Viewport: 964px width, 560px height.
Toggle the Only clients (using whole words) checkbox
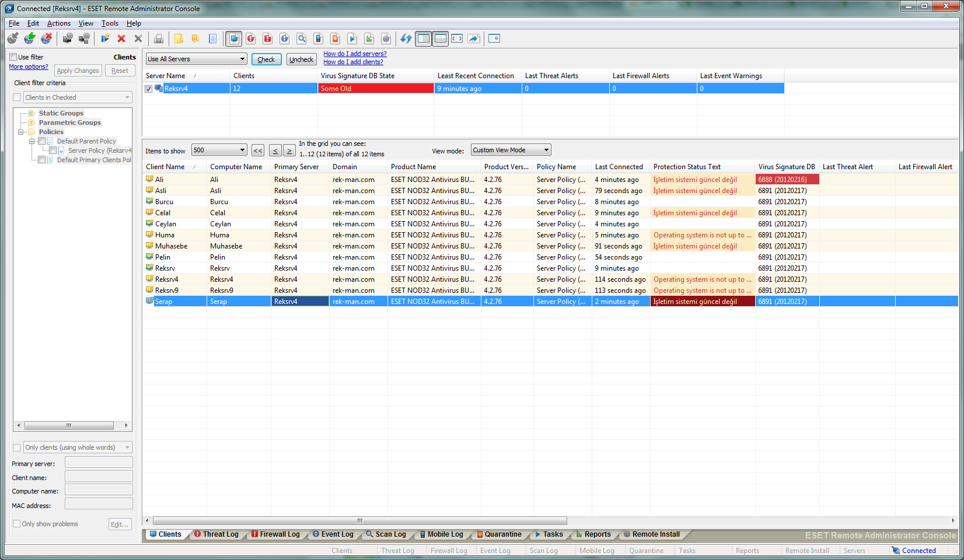pos(16,447)
